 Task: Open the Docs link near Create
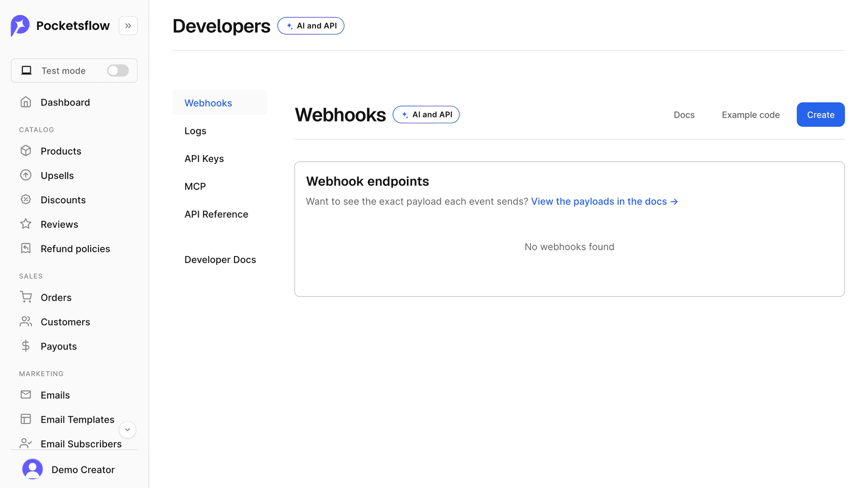tap(684, 115)
